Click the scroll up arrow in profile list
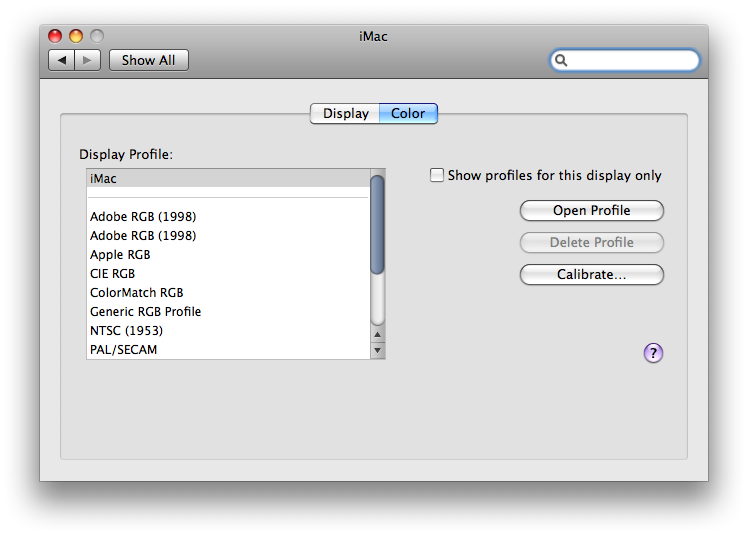Screen dimensions: 748x536 377,335
